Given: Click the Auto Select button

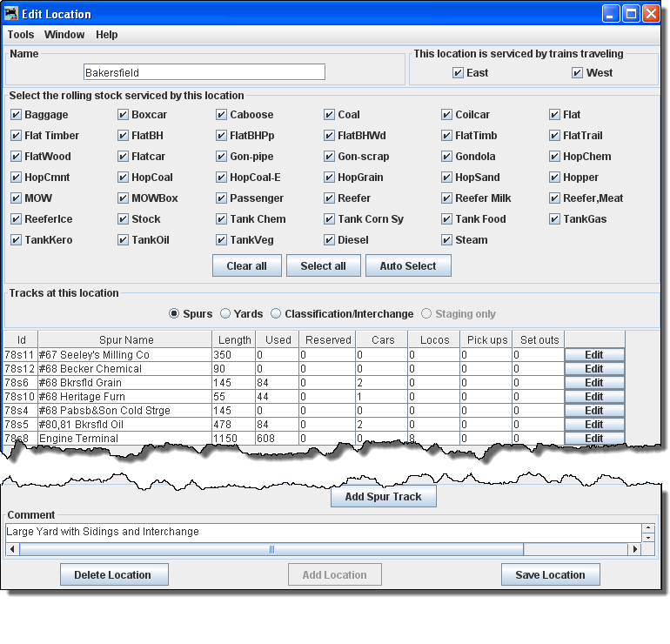Looking at the screenshot, I should [x=408, y=265].
